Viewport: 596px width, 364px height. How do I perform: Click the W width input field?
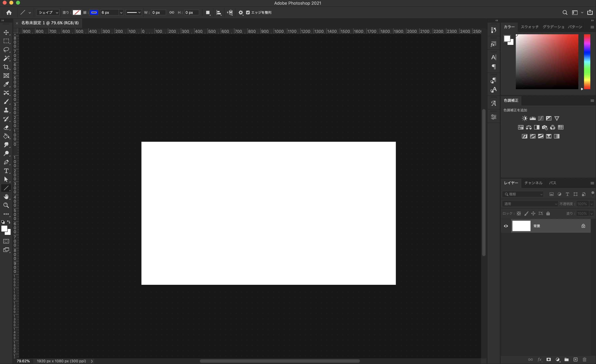pos(159,13)
